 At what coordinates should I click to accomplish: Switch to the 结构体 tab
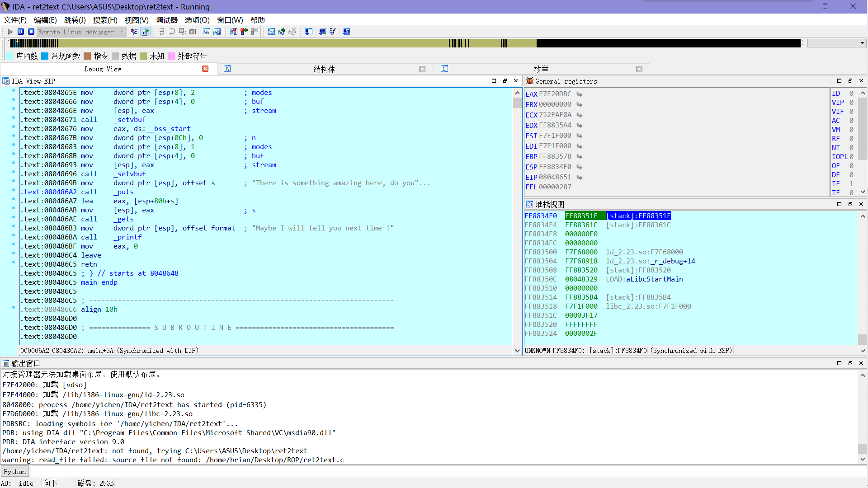324,69
